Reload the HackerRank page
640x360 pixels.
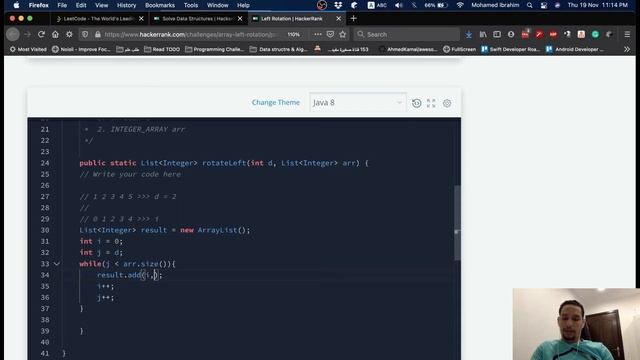pos(41,35)
